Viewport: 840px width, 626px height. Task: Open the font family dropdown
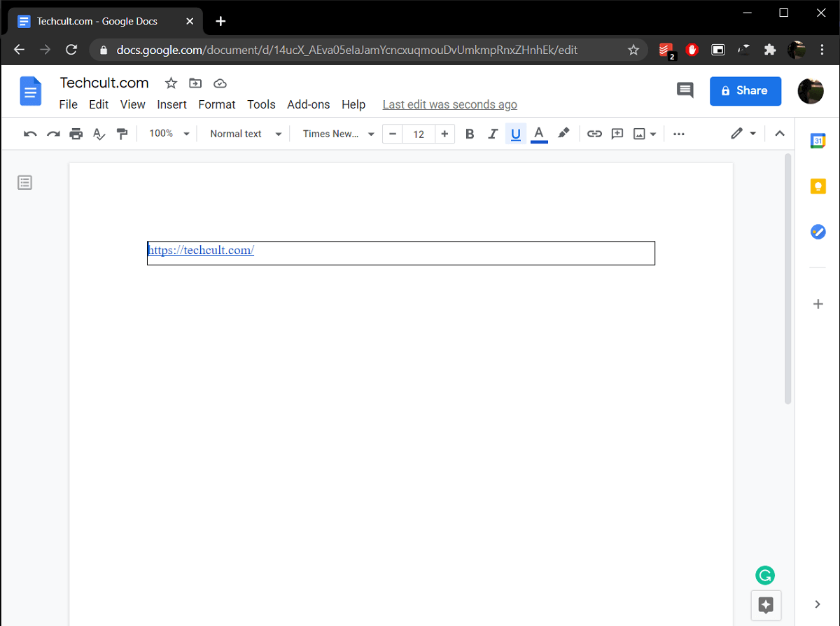point(337,133)
